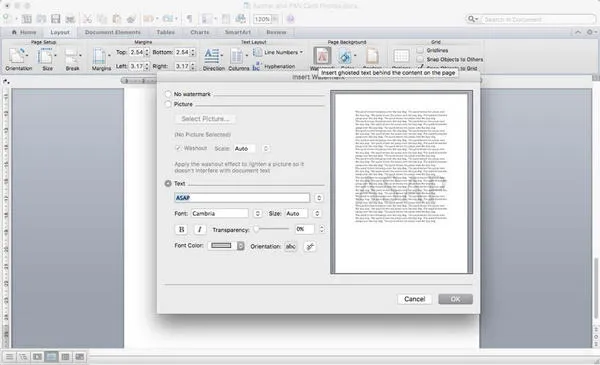The height and width of the screenshot is (365, 600).
Task: Click the page Color icon
Action: pyautogui.click(x=345, y=57)
